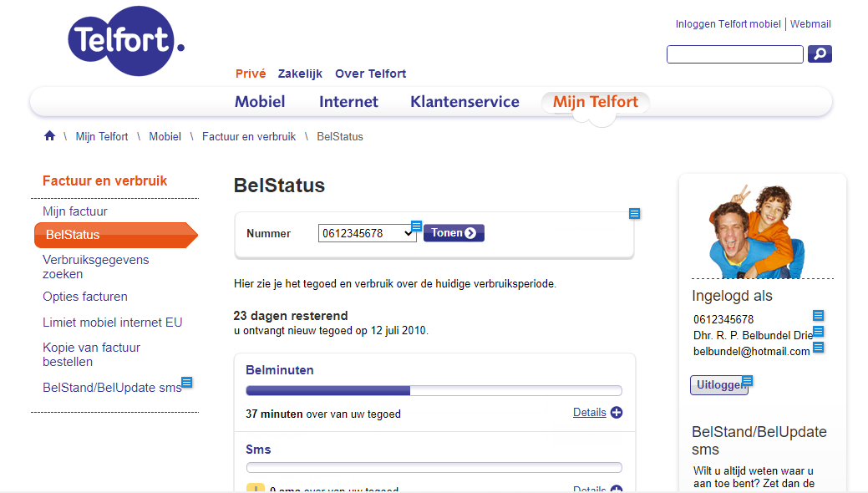The image size is (868, 493).
Task: Switch to the Zakelijk section
Action: tap(300, 74)
